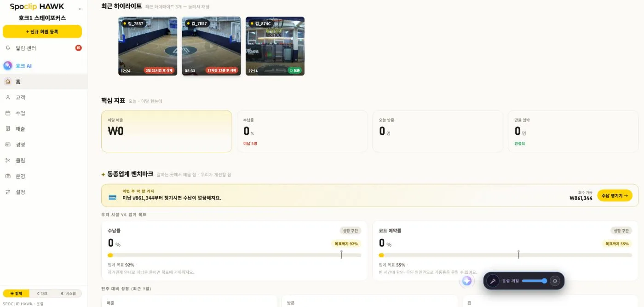Image resolution: width=644 pixels, height=307 pixels.
Task: Click the 2일 21시간 후 삭제 badge
Action: coord(159,70)
